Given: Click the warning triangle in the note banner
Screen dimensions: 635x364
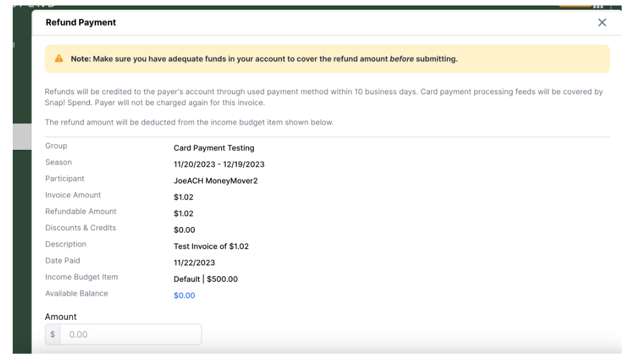Looking at the screenshot, I should 58,58.
